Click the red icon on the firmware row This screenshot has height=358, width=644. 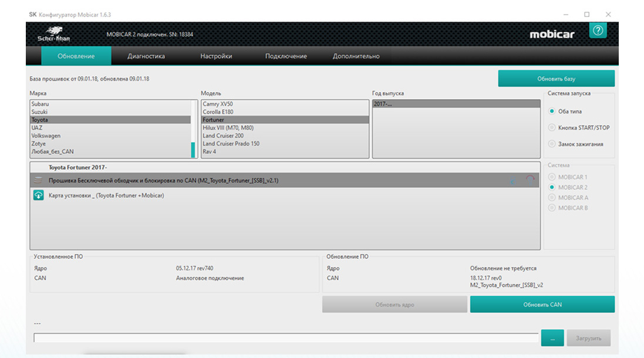pos(530,180)
